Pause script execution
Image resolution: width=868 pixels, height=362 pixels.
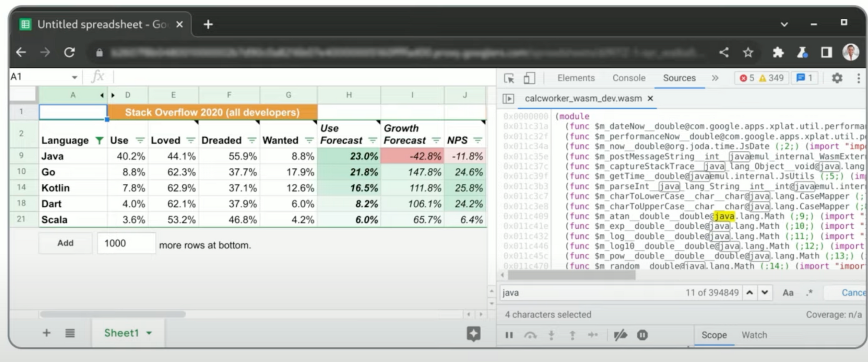point(509,335)
